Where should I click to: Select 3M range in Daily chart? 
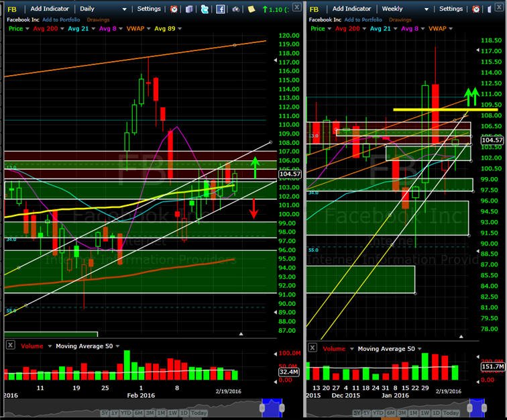click(x=150, y=413)
